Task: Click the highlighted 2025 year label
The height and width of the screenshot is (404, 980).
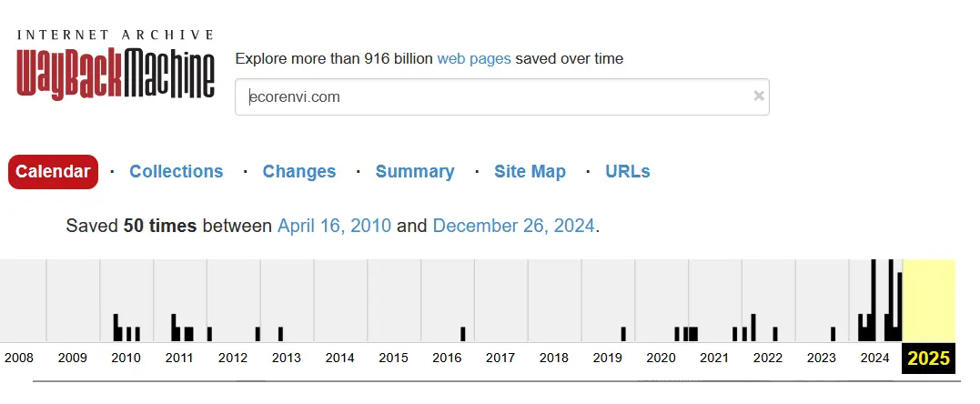Action: (x=928, y=358)
